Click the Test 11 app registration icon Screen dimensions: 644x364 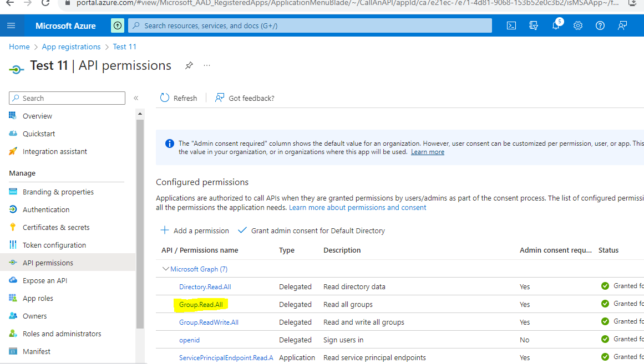click(17, 69)
